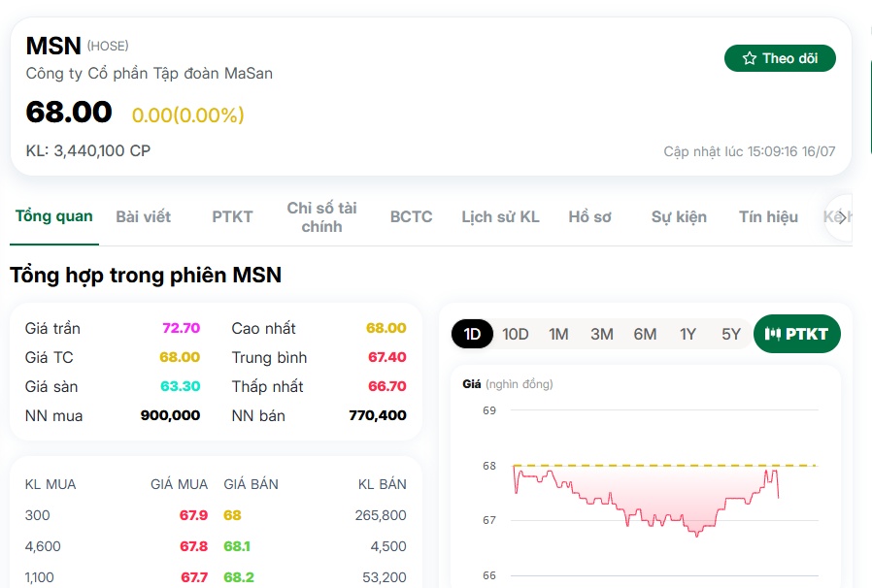Go to the BCTC tab
872x588 pixels.
411,216
